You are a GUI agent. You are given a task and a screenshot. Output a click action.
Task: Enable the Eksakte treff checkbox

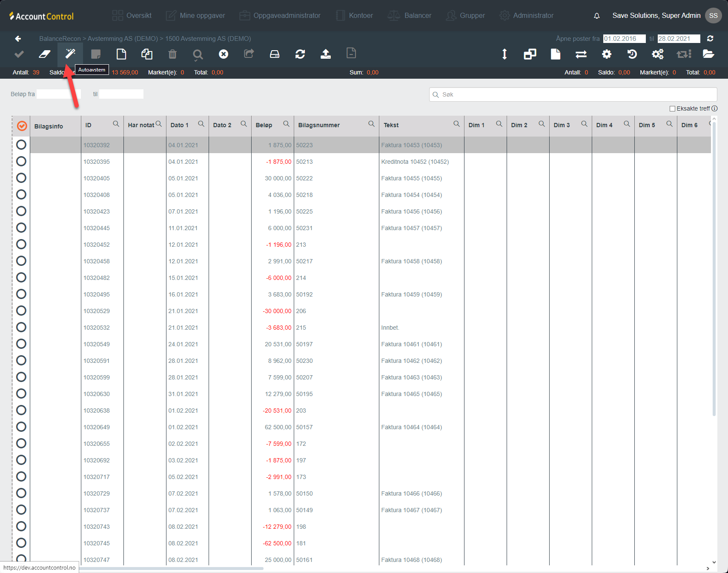pos(673,109)
